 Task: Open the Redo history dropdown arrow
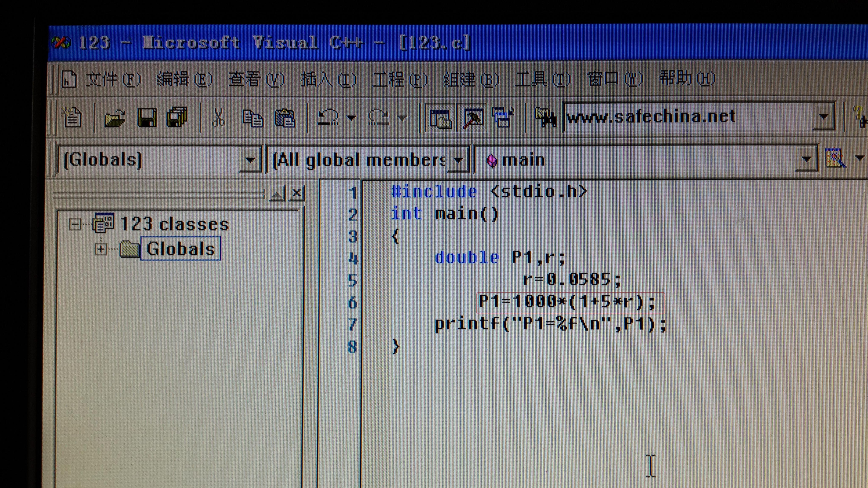coord(402,118)
